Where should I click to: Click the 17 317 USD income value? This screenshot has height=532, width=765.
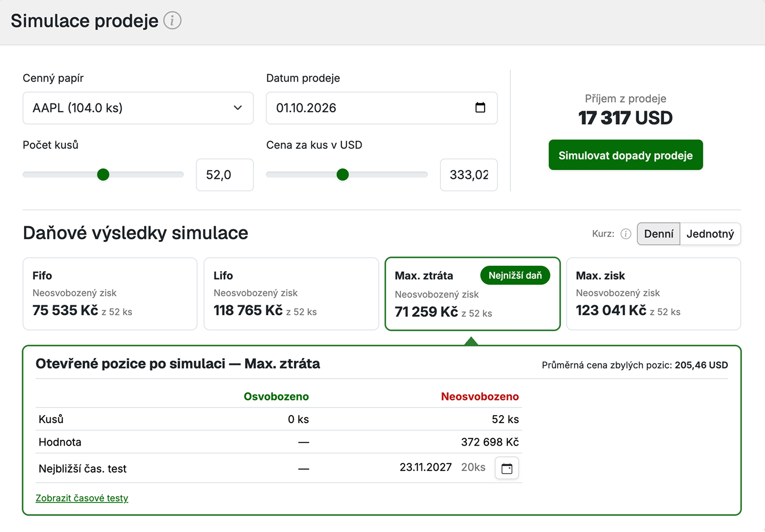pyautogui.click(x=625, y=118)
